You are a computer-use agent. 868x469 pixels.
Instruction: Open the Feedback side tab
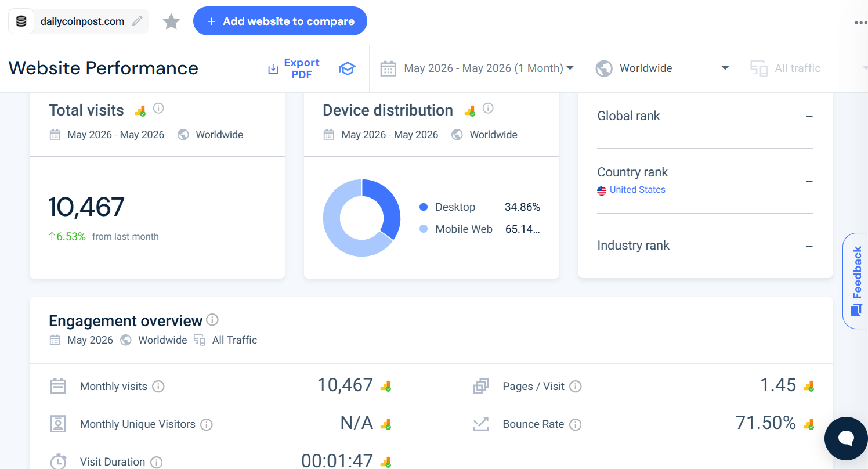pos(856,281)
